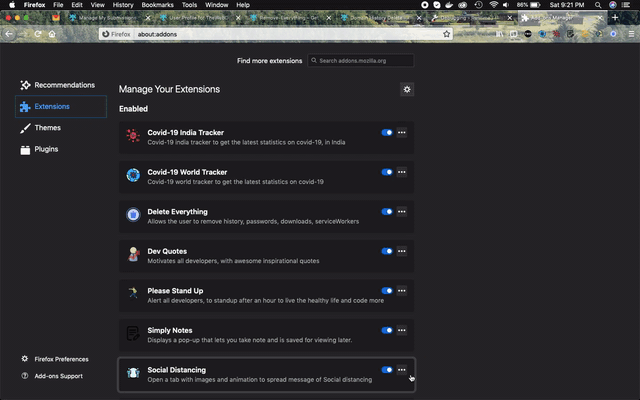640x400 pixels.
Task: Click the Dev Quotes extension icon
Action: pos(133,254)
